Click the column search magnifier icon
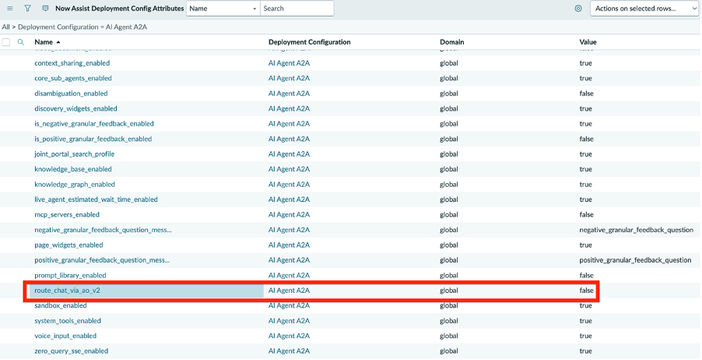The image size is (702, 360). click(x=21, y=42)
